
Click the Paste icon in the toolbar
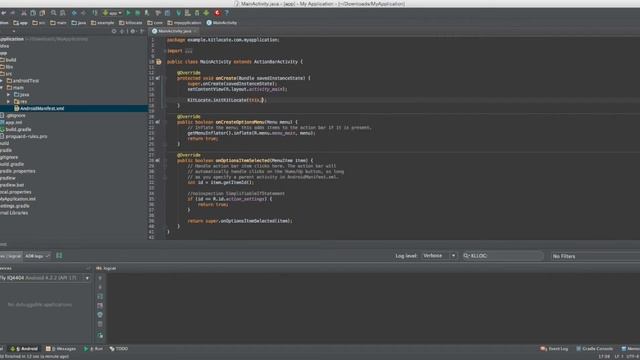click(x=42, y=13)
